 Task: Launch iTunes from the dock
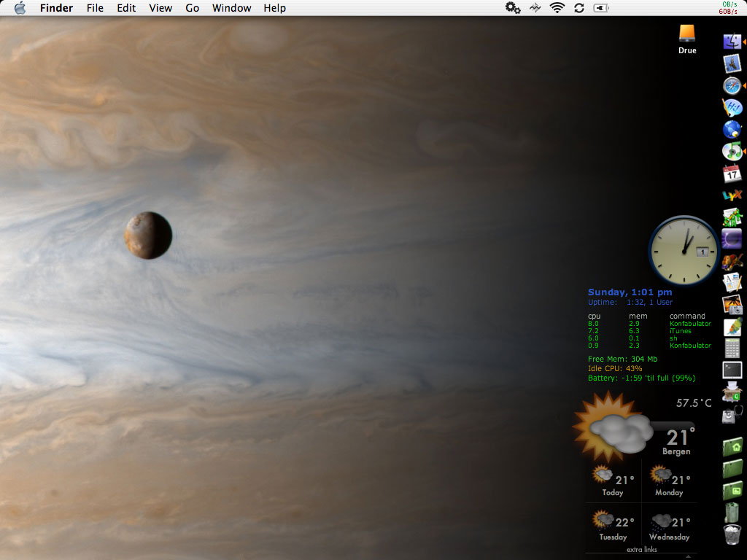pyautogui.click(x=732, y=152)
